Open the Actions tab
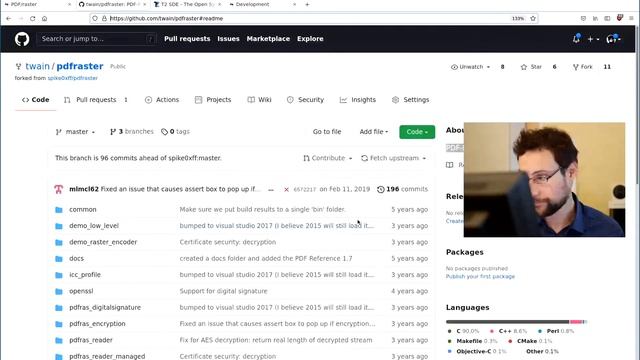Screen dimensions: 640x360 (162, 100)
